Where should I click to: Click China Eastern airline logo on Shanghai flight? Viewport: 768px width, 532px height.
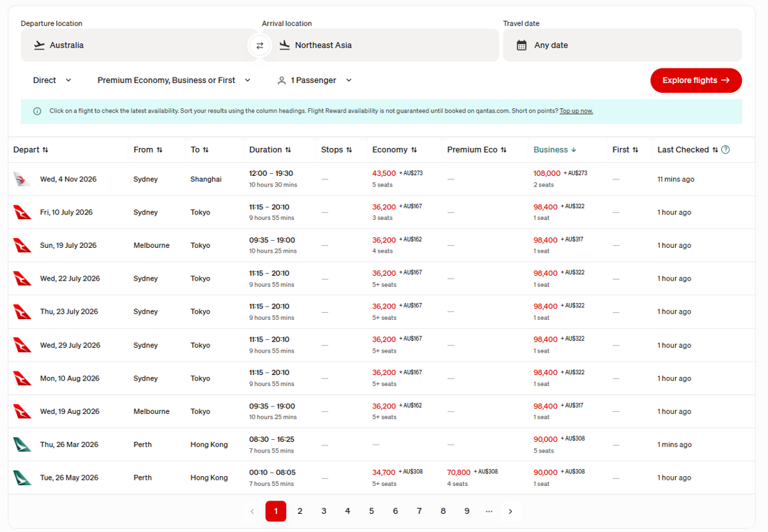coord(22,179)
